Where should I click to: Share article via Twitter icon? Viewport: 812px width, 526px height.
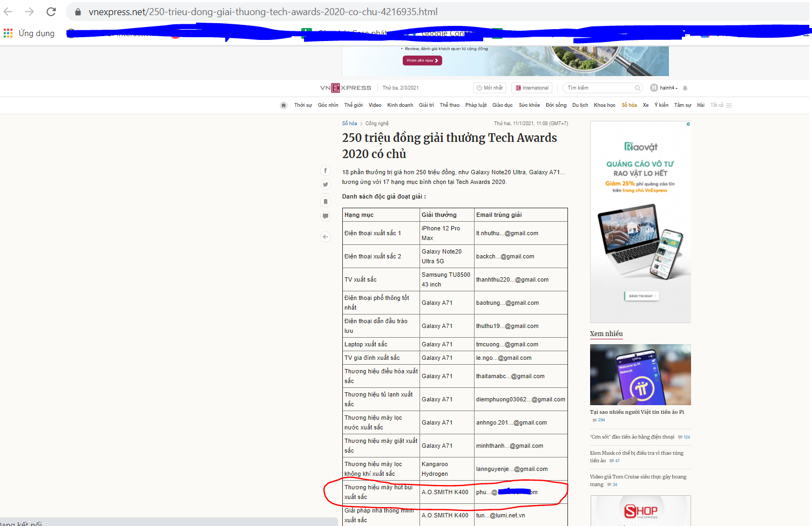326,185
